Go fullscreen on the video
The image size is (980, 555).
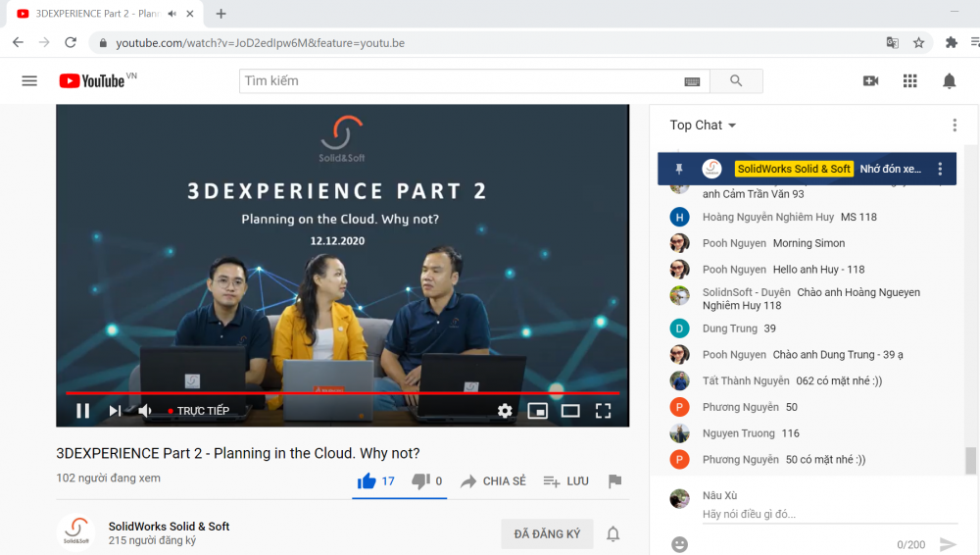[603, 411]
